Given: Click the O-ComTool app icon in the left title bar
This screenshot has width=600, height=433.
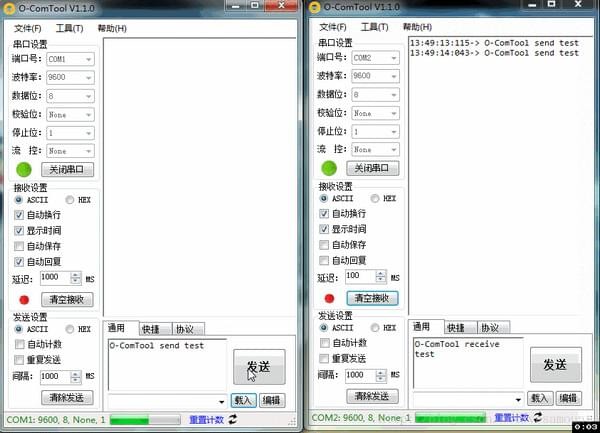Looking at the screenshot, I should pos(9,8).
